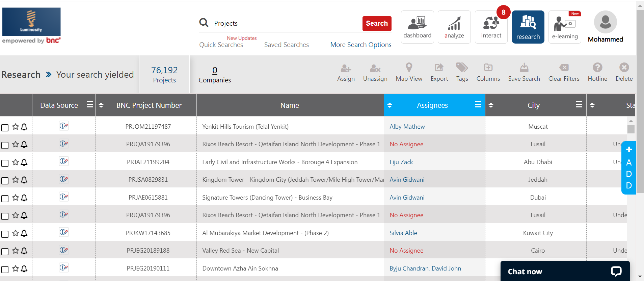Open the City column filter menu

point(579,105)
